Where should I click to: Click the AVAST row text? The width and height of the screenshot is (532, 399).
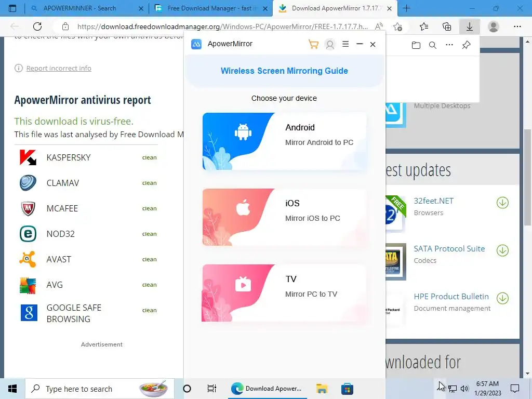(59, 259)
